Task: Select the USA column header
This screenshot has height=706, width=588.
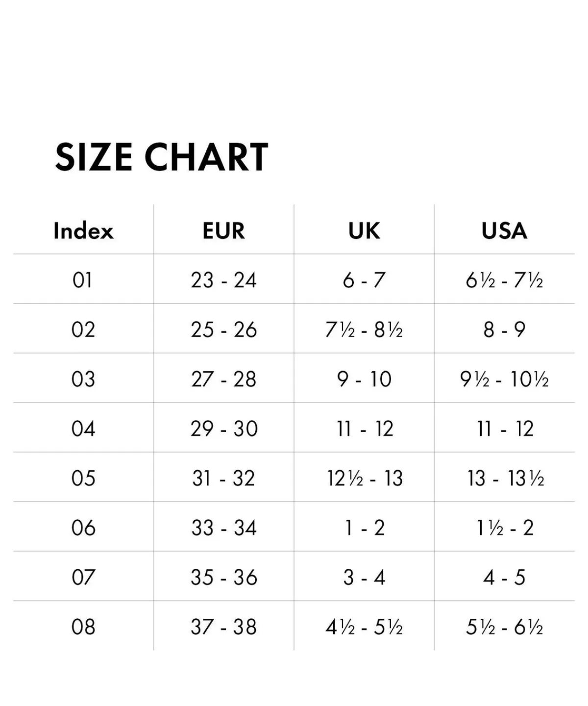Action: (504, 230)
